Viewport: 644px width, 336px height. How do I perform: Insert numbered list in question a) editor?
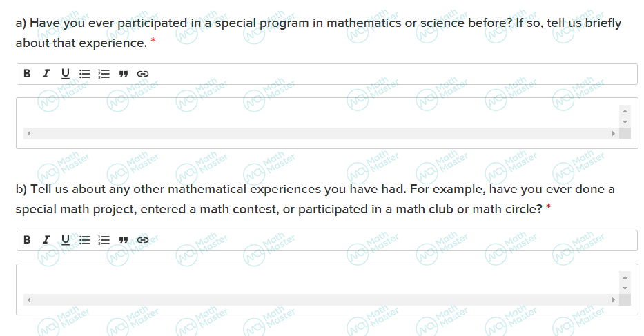pos(104,74)
